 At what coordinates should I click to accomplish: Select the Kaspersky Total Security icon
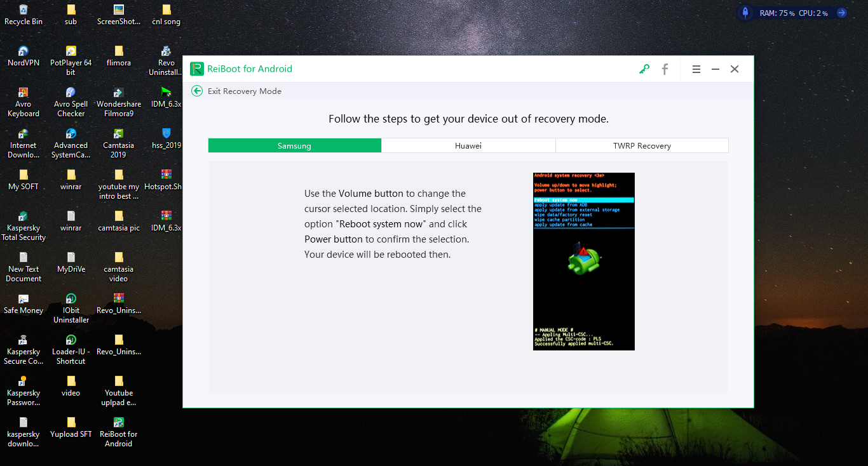(24, 226)
